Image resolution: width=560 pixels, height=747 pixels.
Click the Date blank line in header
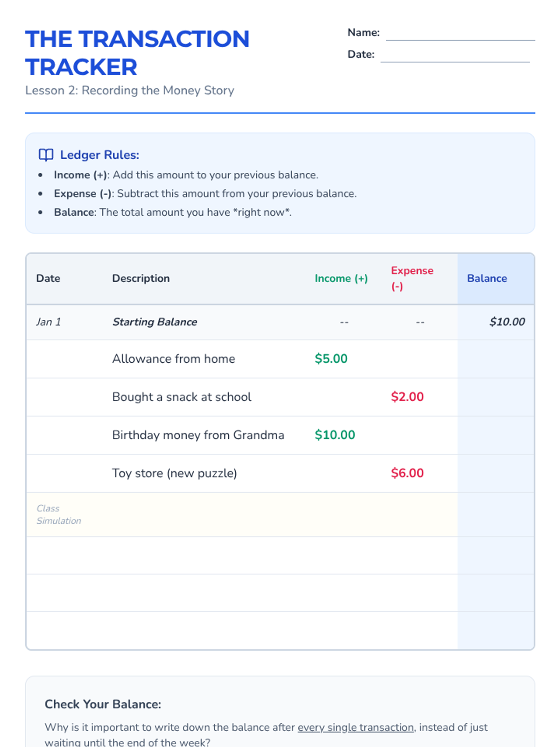(455, 55)
